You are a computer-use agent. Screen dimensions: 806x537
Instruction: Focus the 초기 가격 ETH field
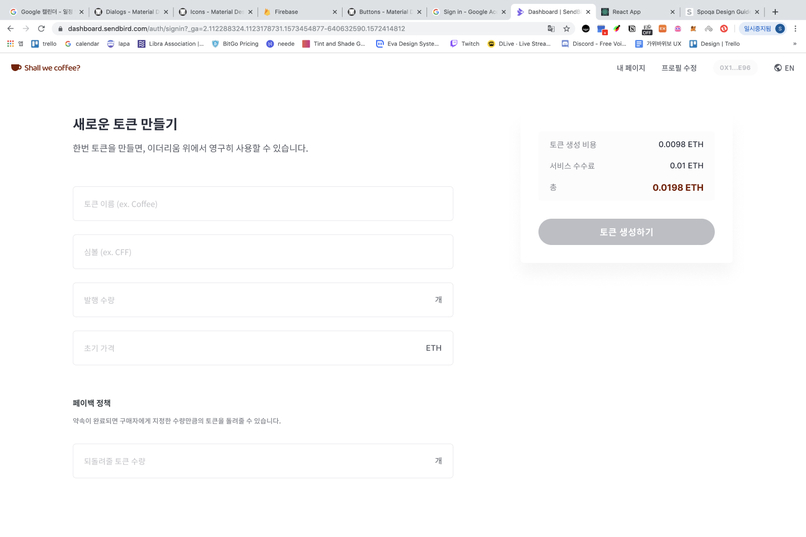263,348
